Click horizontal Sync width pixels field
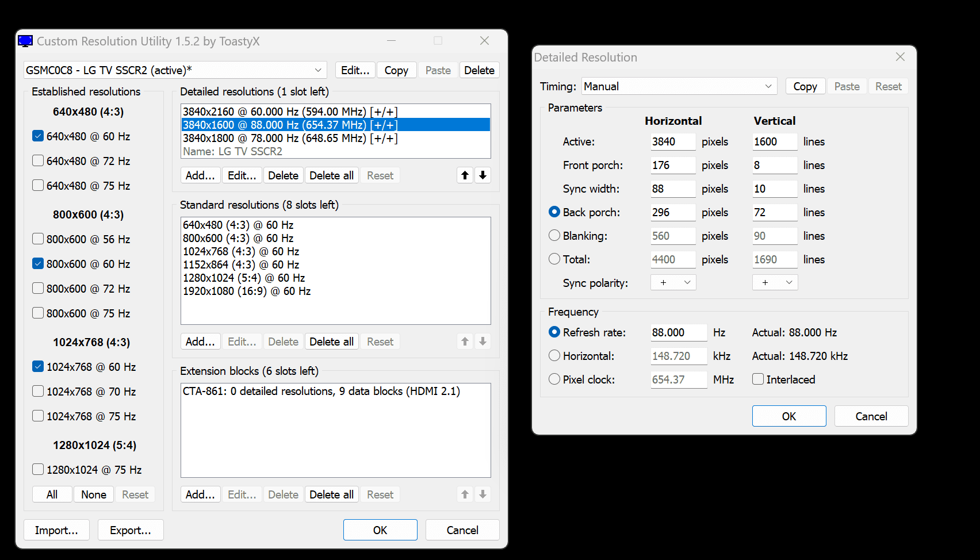This screenshot has height=560, width=980. pos(673,189)
